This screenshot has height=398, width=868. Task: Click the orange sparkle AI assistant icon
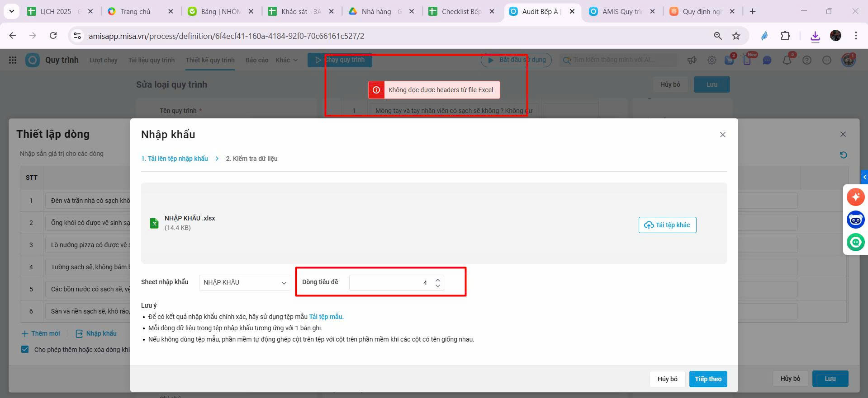point(856,197)
